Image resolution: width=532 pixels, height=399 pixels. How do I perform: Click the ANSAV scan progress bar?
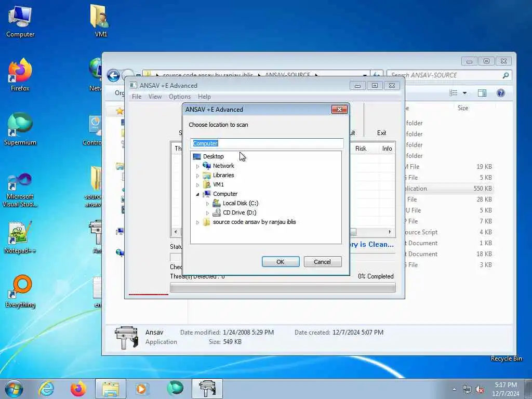coord(283,288)
